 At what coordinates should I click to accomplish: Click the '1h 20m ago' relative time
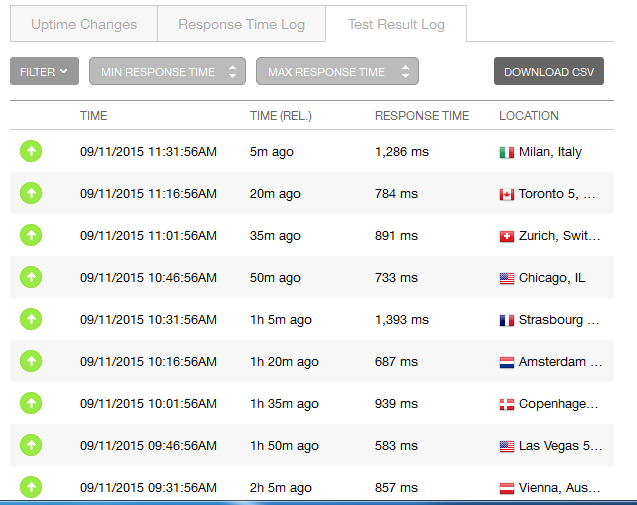(284, 362)
